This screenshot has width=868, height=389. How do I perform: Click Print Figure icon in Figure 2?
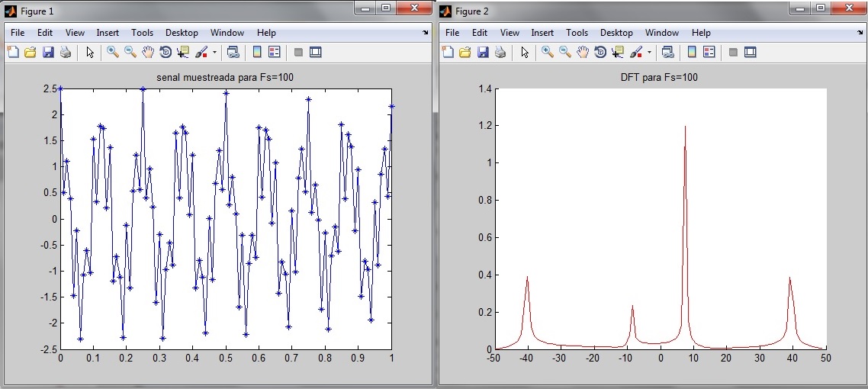pos(500,53)
